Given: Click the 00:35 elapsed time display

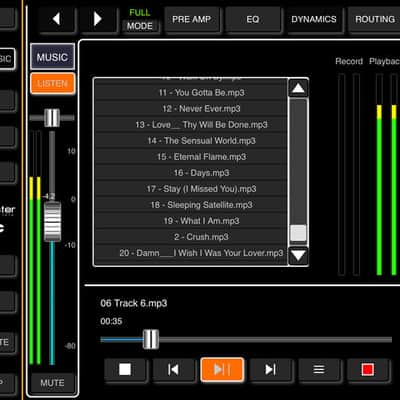Looking at the screenshot, I should (111, 321).
